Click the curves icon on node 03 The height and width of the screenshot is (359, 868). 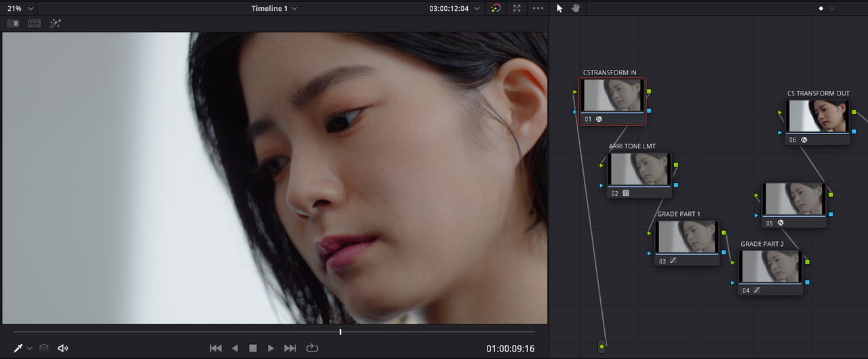click(x=673, y=261)
